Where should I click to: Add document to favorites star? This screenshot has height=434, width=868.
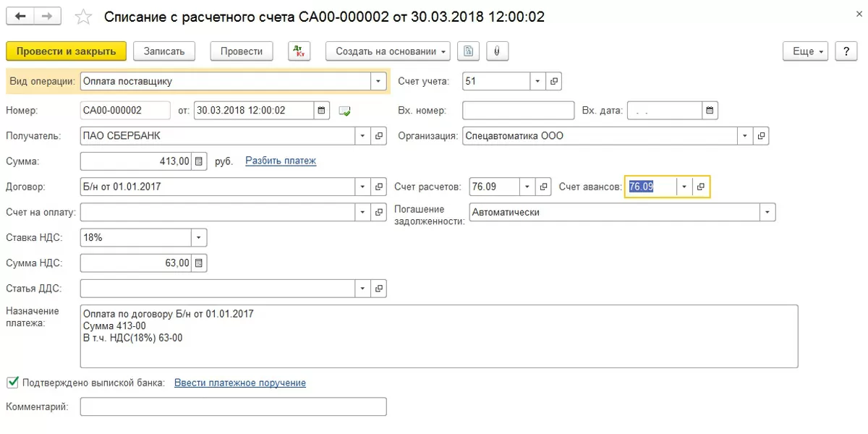click(84, 17)
